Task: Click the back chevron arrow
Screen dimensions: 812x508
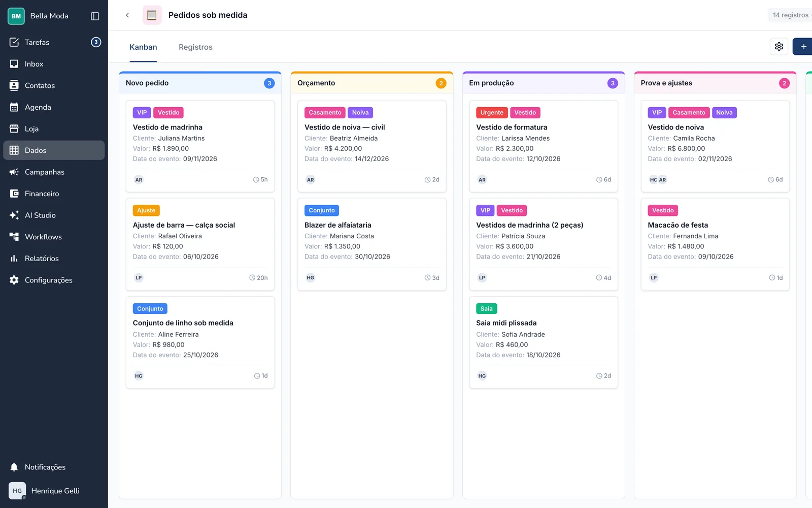Action: pos(127,15)
